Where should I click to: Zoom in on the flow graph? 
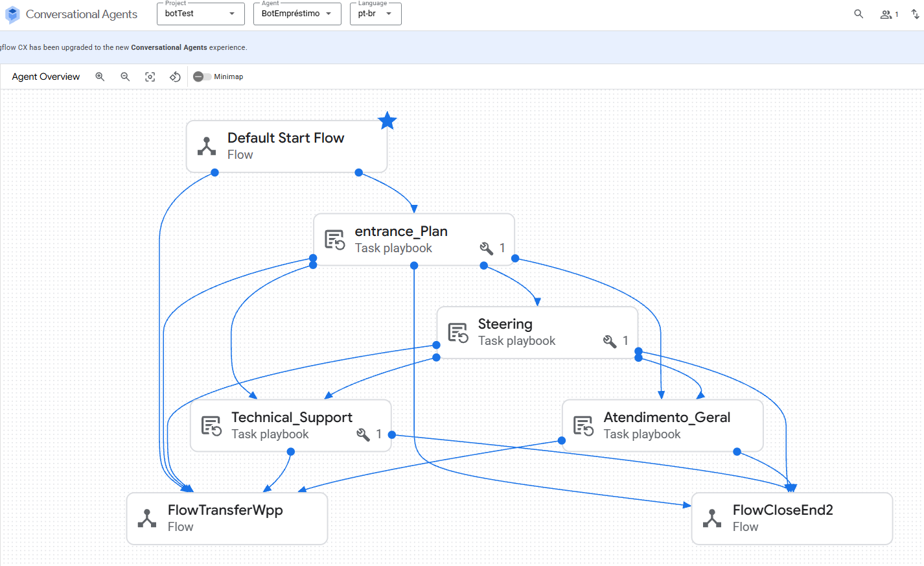click(100, 77)
